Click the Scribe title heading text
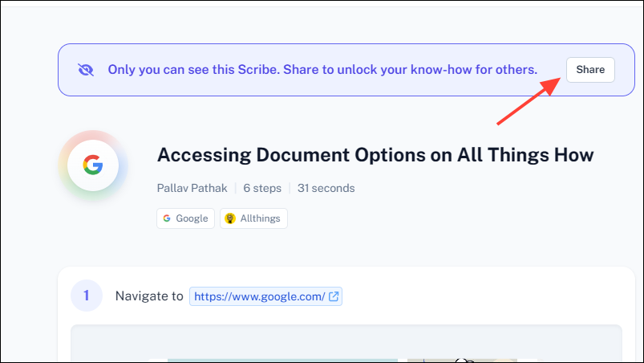This screenshot has width=644, height=363. [x=375, y=155]
